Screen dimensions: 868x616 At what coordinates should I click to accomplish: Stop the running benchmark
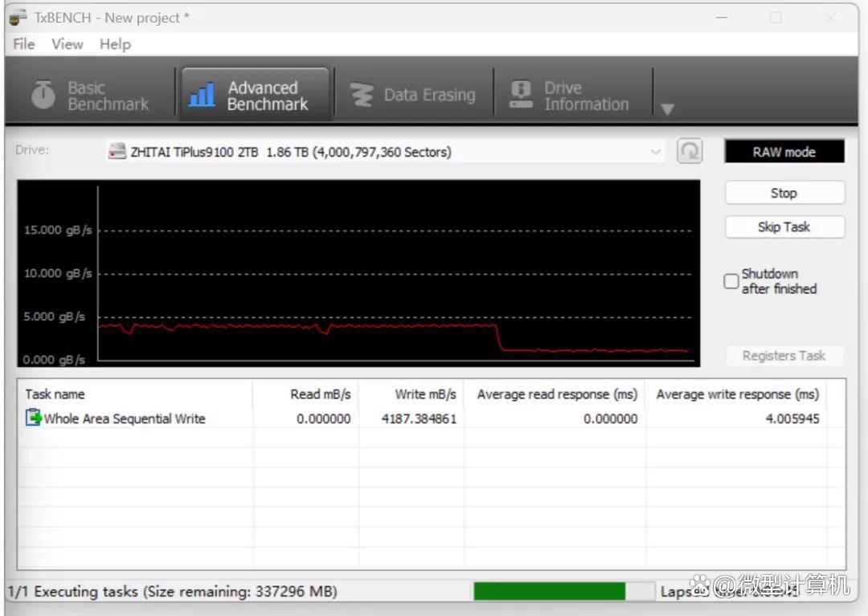(784, 193)
